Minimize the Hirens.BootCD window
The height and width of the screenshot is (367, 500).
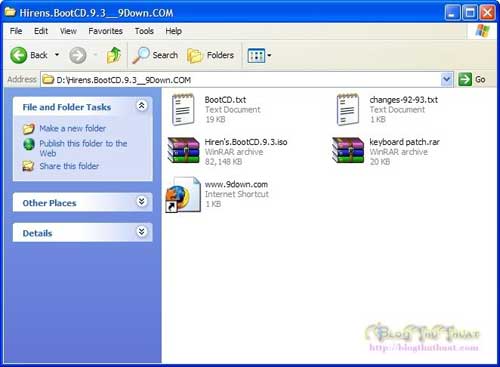coord(452,13)
